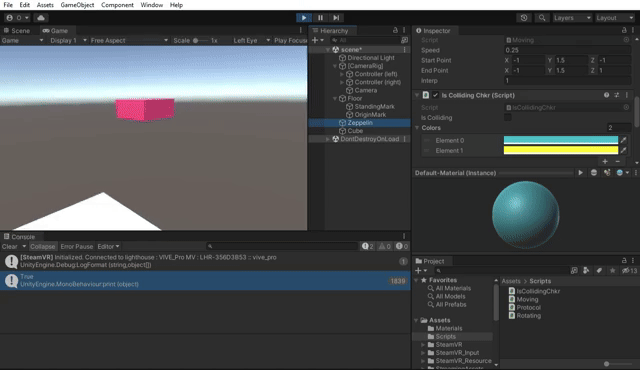Lock the Inspector panel
The image size is (640, 370).
tap(624, 30)
